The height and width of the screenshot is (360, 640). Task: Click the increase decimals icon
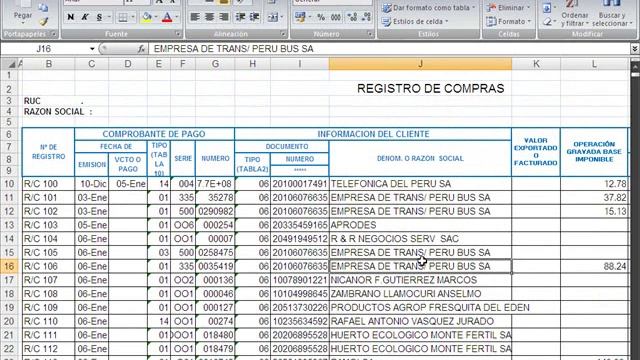tap(352, 17)
